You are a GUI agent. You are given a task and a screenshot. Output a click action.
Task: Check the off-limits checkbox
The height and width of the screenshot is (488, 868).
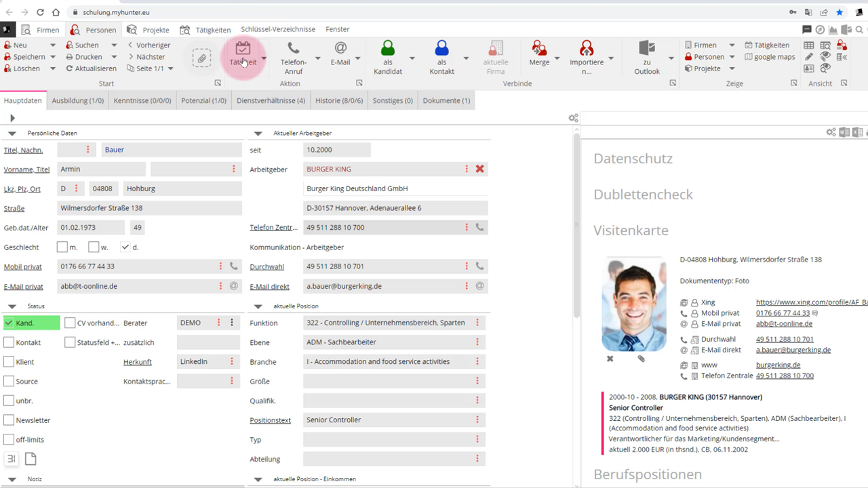click(x=9, y=440)
